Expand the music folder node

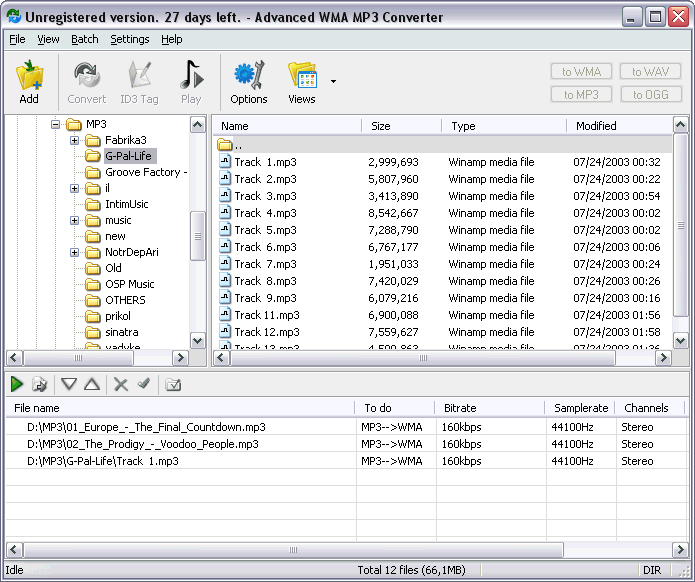[74, 220]
